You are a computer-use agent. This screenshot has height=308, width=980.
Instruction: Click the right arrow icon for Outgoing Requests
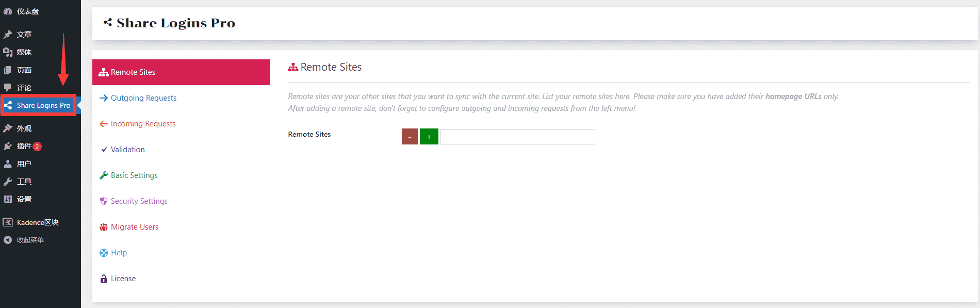[x=104, y=98]
